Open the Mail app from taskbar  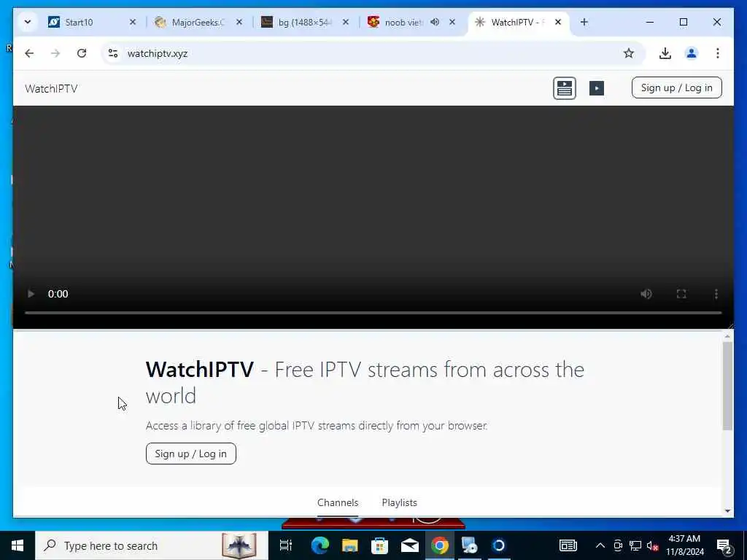pyautogui.click(x=410, y=545)
